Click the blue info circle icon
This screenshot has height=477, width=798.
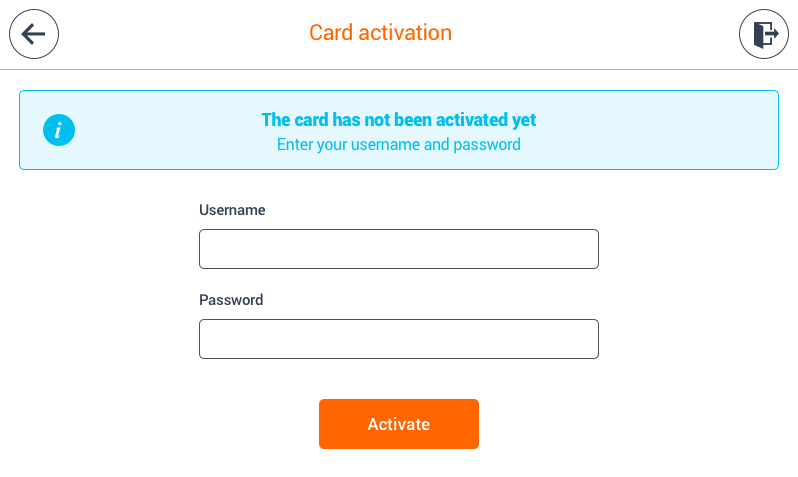59,130
